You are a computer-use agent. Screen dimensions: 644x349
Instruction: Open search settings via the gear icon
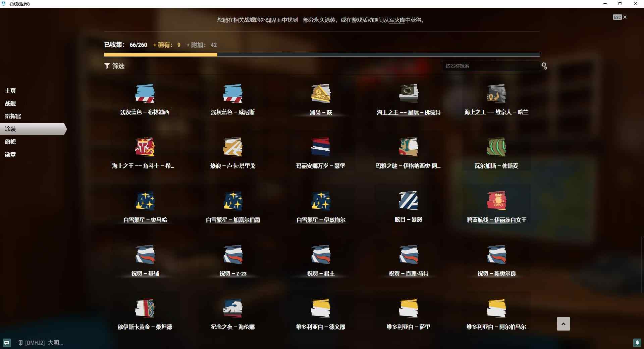[x=544, y=66]
